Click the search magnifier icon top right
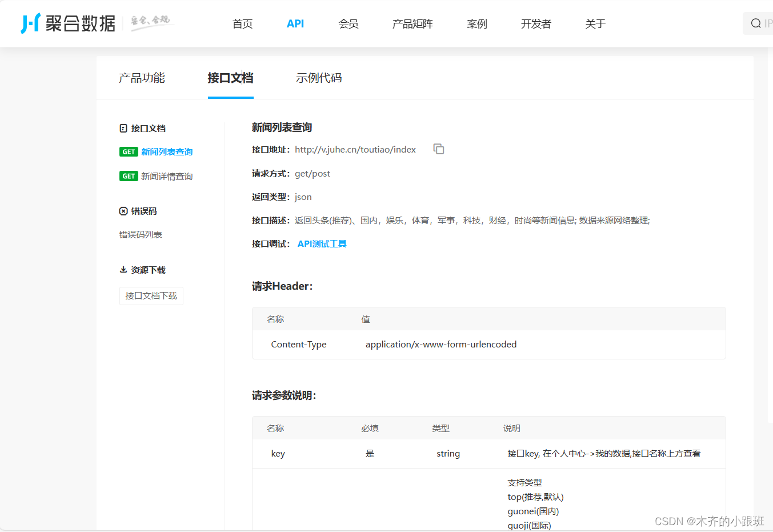 click(x=755, y=23)
